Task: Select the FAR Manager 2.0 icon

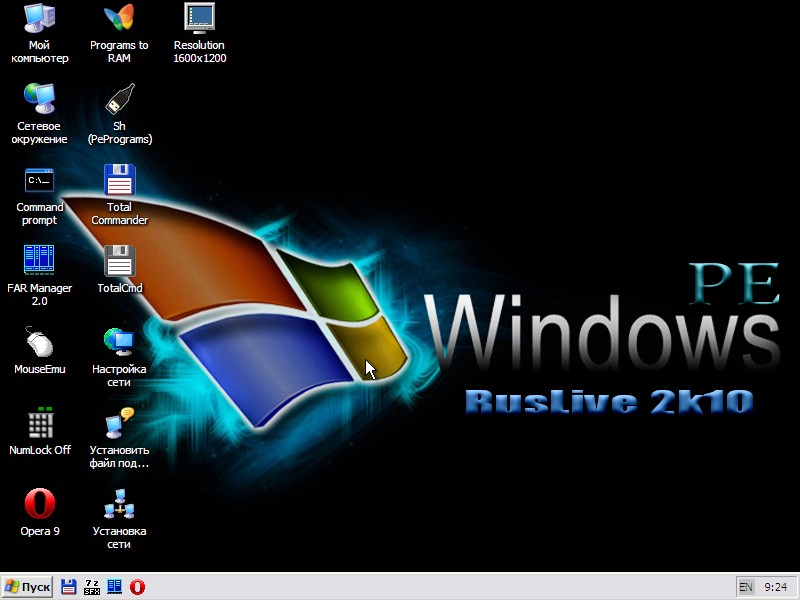Action: coord(39,276)
